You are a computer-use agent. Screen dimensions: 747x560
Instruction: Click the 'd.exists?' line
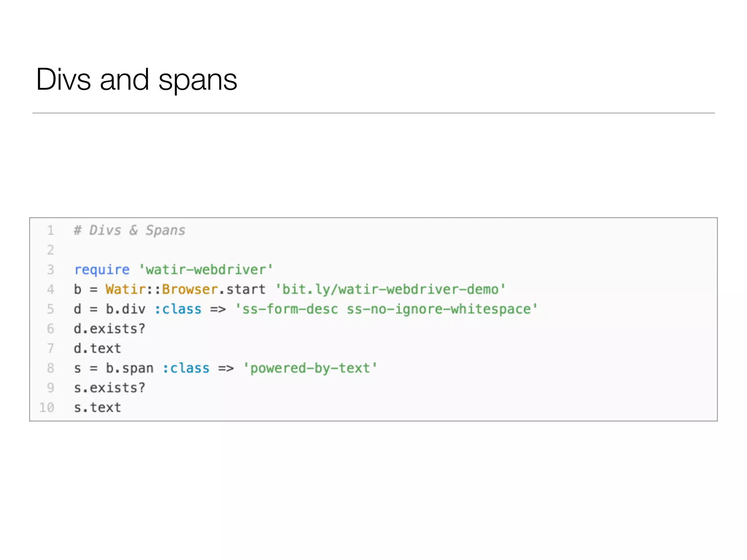point(109,329)
